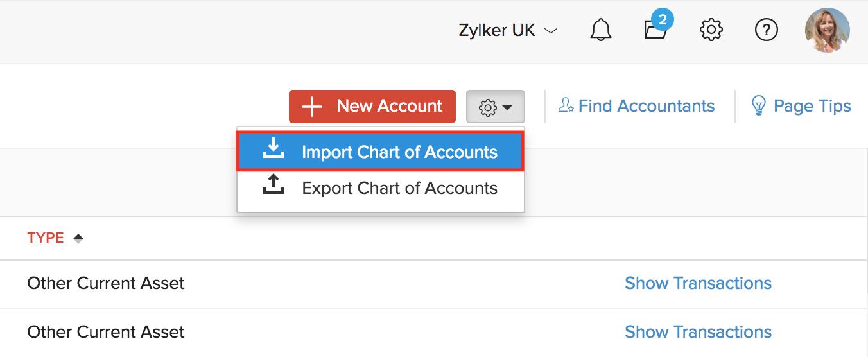Viewport: 868px width, 357px height.
Task: Expand the Zylker UK organization dropdown
Action: pos(507,31)
